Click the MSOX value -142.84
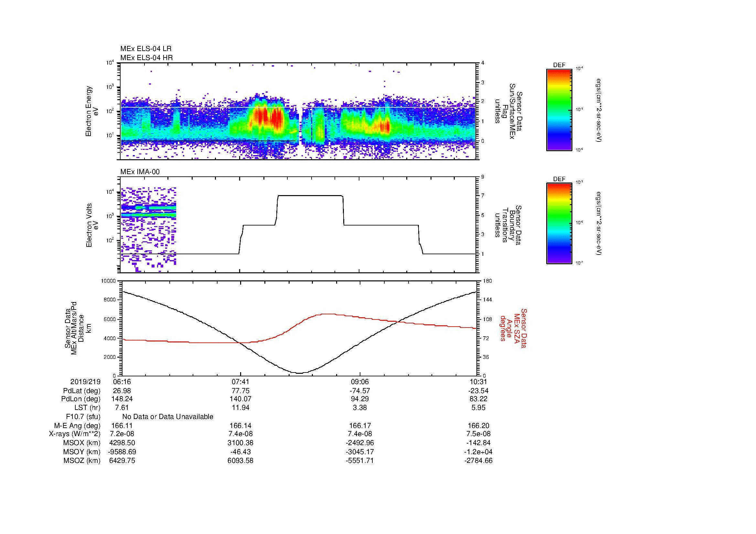The width and height of the screenshot is (756, 534). pyautogui.click(x=478, y=443)
